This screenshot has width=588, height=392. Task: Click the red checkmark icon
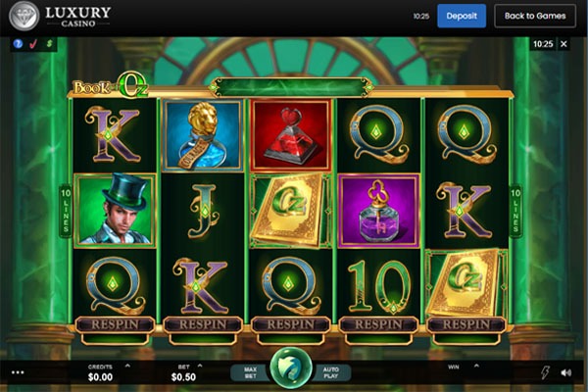click(x=33, y=44)
